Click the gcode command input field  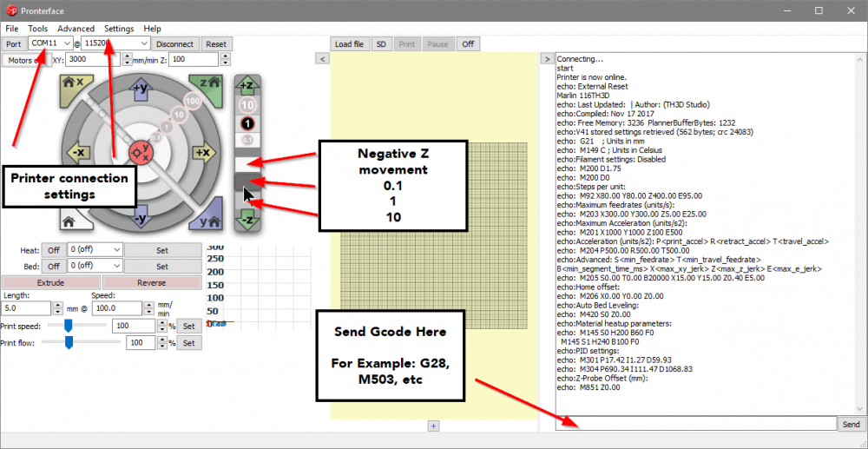(x=695, y=424)
